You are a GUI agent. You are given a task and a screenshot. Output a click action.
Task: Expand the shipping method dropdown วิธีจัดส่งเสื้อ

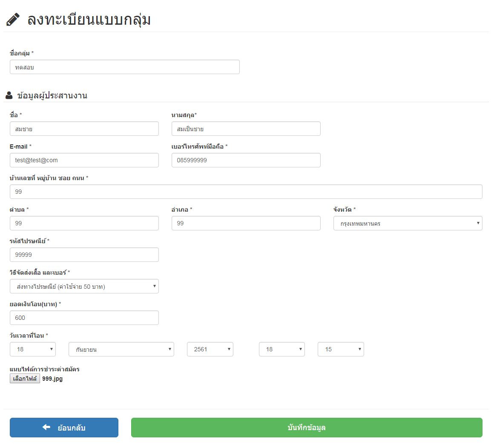click(84, 286)
